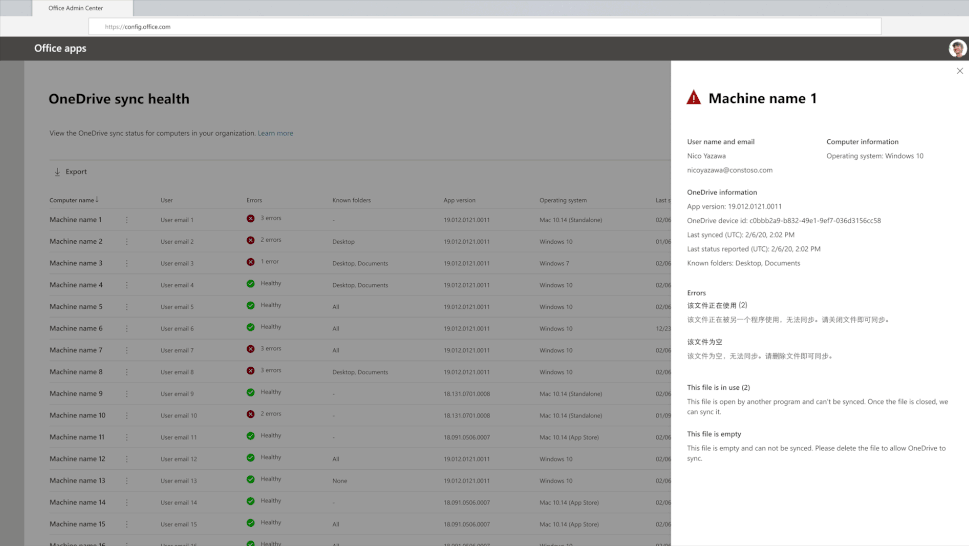Open more options for Machine name 1
The image size is (969, 546).
[x=127, y=219]
